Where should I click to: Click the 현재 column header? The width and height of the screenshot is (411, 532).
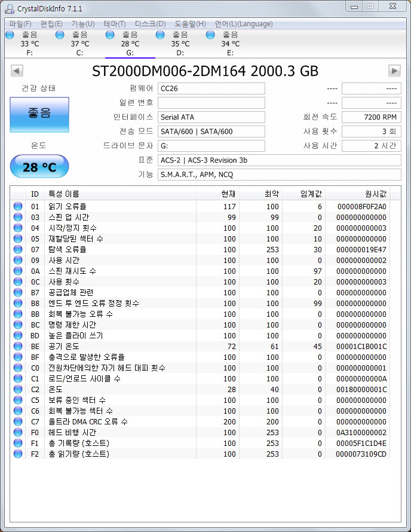tap(217, 194)
